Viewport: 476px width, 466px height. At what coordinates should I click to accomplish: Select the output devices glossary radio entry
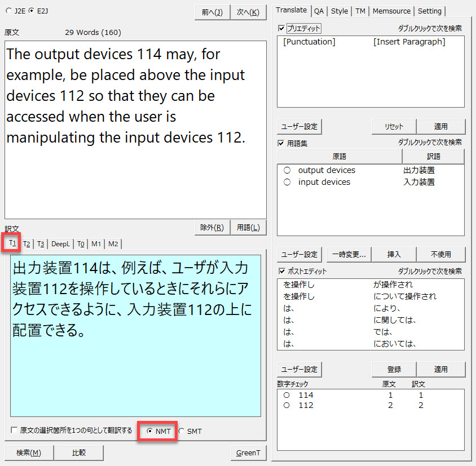(x=287, y=170)
